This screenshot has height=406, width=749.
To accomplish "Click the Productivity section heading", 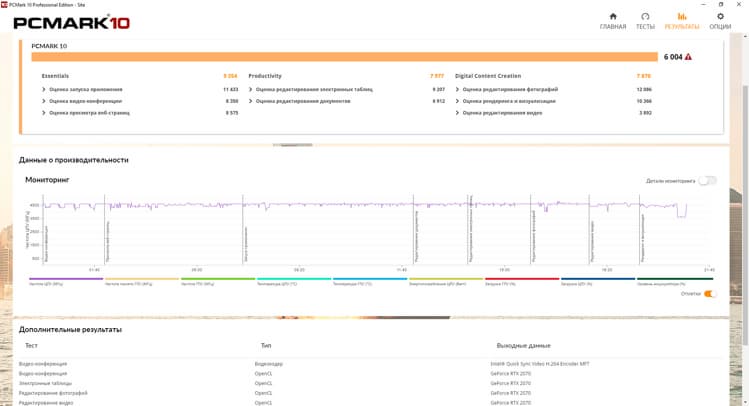I will 265,76.
